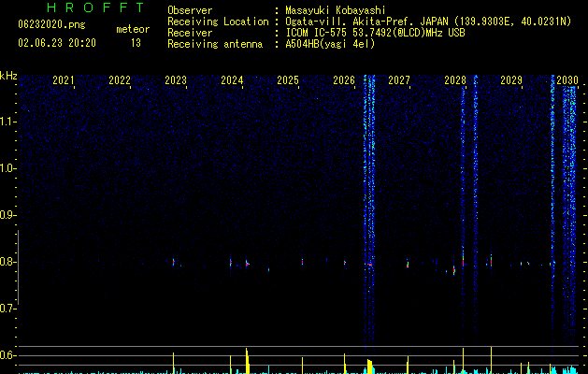Click the HROFFT title text
Screen dimensions: 588x374
pyautogui.click(x=95, y=7)
